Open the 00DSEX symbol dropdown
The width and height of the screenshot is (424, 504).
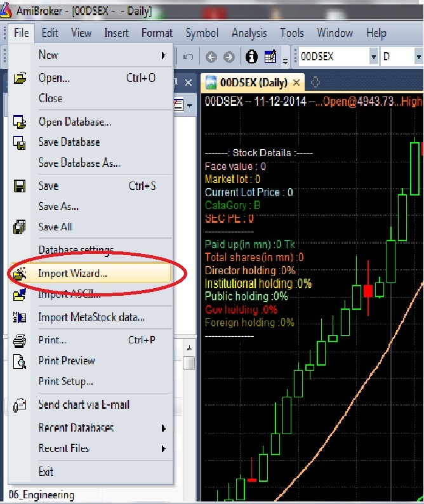click(x=373, y=57)
